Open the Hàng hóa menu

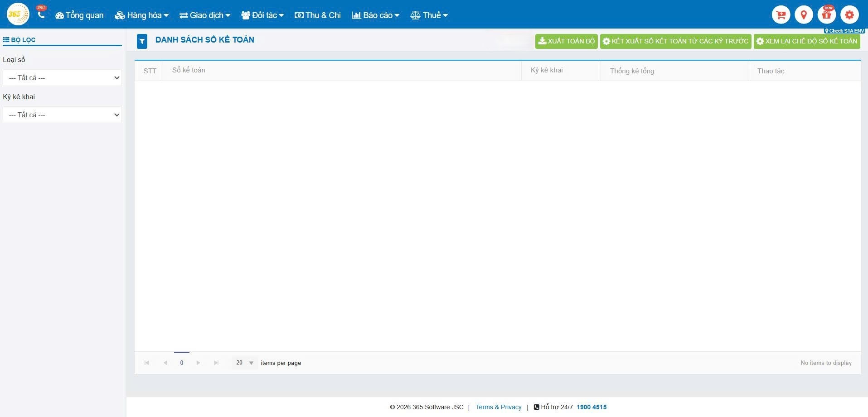tap(141, 15)
